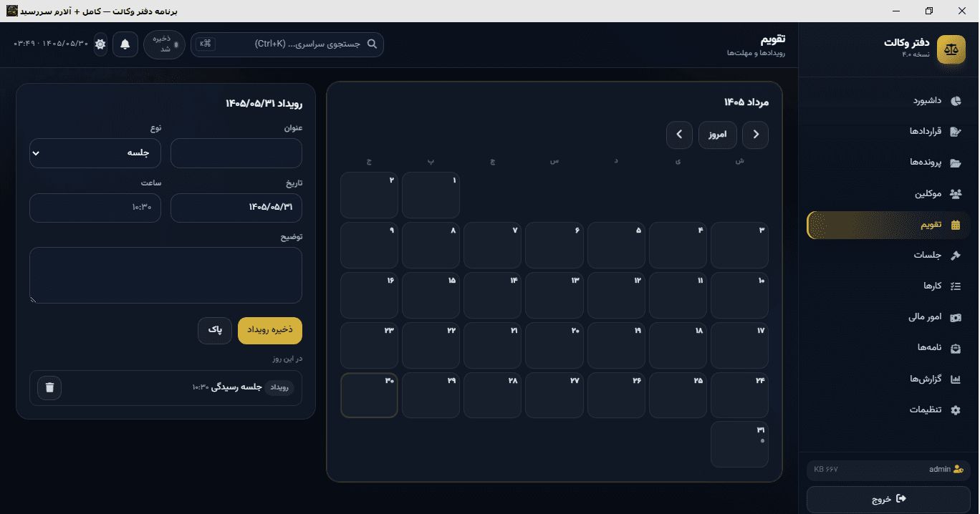
Task: Open the نوع dropdown showing جلسه
Action: (x=95, y=153)
